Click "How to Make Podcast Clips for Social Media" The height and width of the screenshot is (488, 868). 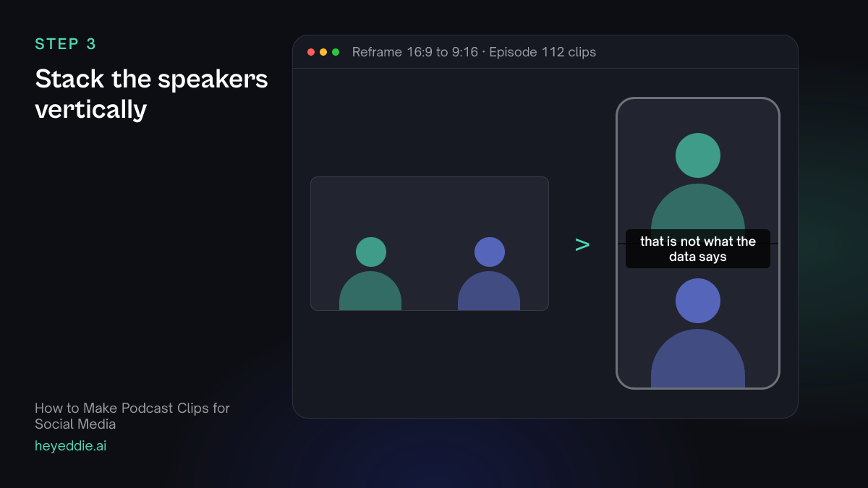point(132,416)
